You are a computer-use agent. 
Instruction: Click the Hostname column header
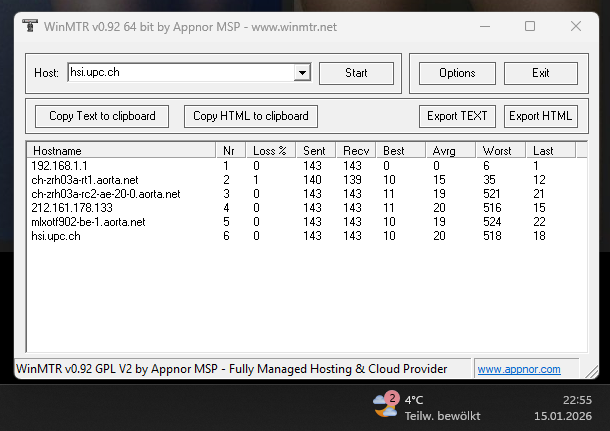(x=121, y=151)
